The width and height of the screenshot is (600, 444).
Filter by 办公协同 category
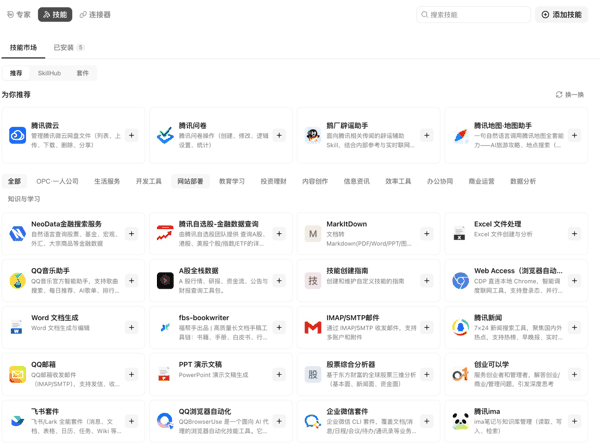pyautogui.click(x=440, y=181)
